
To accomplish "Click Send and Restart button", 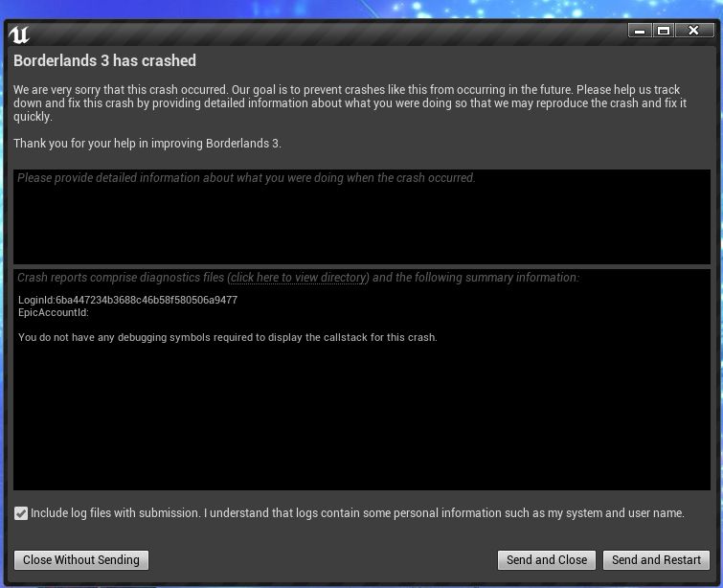I will click(656, 560).
